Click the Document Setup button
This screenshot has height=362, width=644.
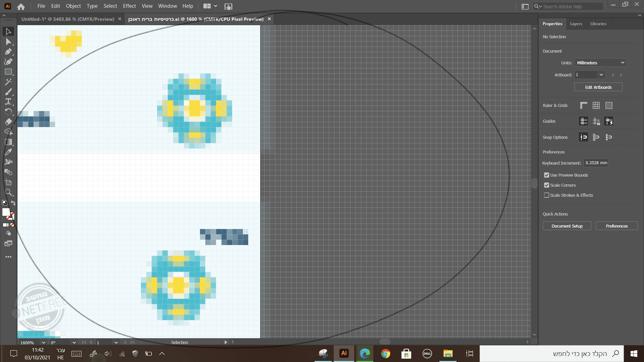point(567,226)
